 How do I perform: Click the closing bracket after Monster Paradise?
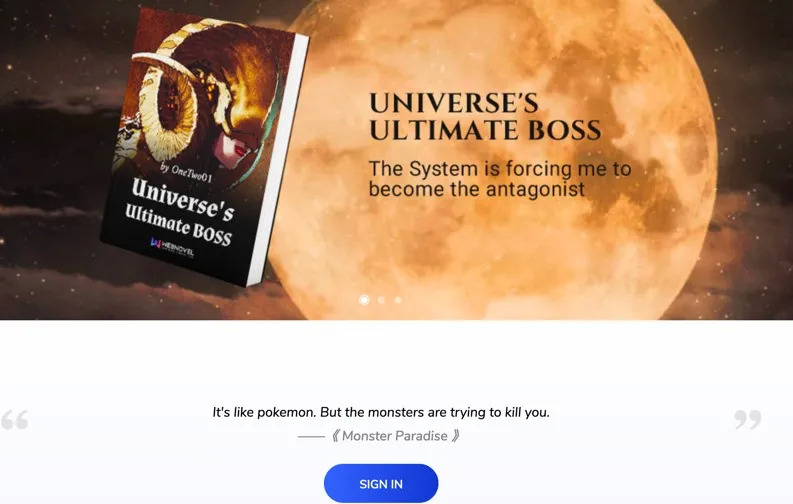(456, 436)
